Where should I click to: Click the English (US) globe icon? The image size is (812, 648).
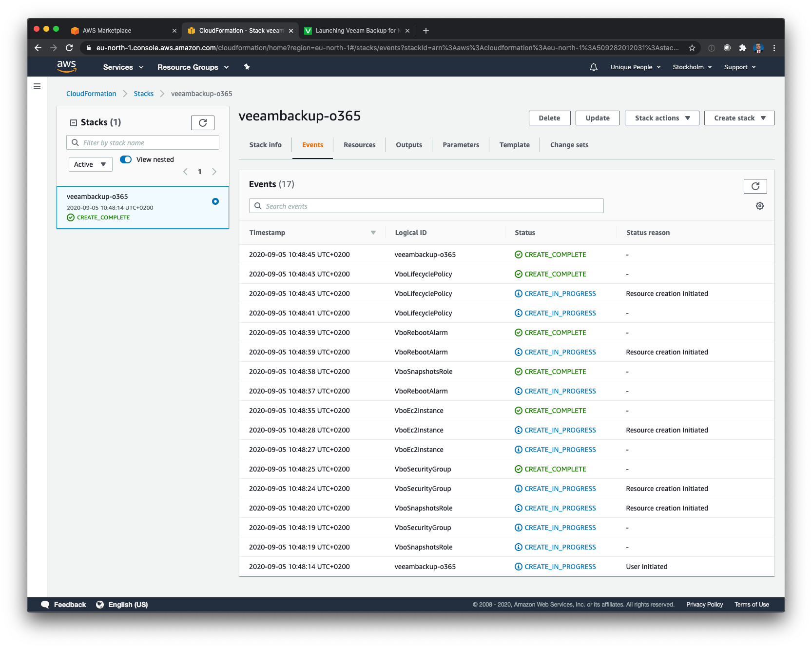click(100, 605)
